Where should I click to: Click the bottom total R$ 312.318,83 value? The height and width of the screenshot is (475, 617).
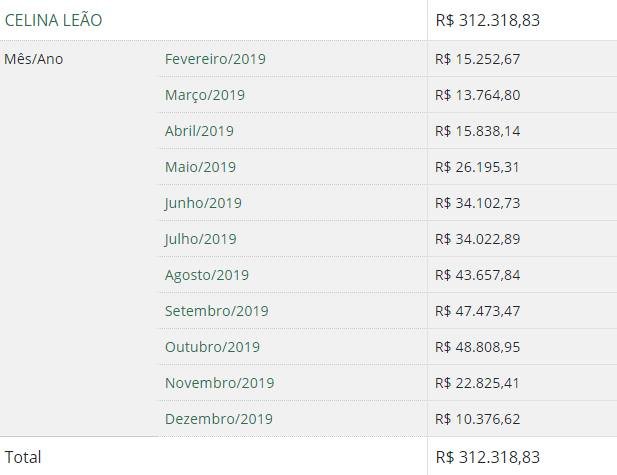tap(488, 457)
